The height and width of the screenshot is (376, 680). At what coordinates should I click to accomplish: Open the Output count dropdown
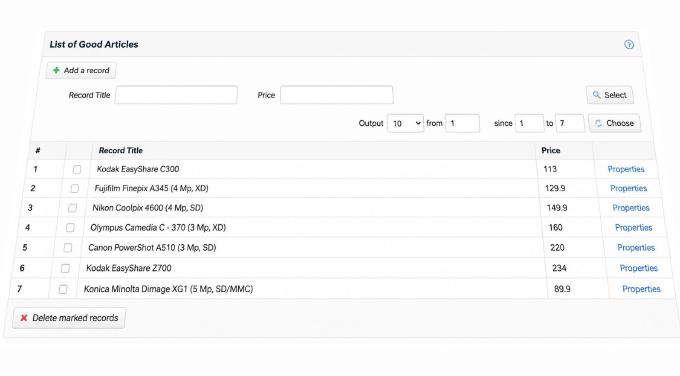[405, 123]
